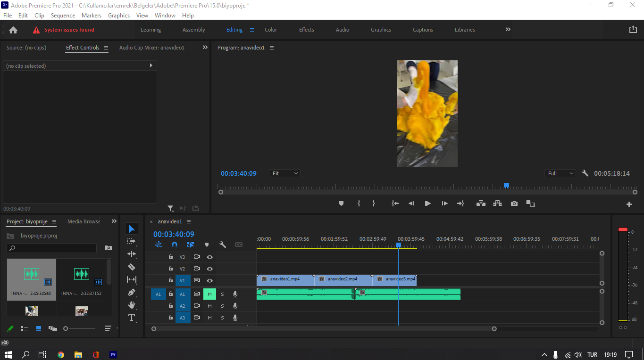The image size is (644, 360).
Task: Export a frame with the camera icon
Action: 514,204
